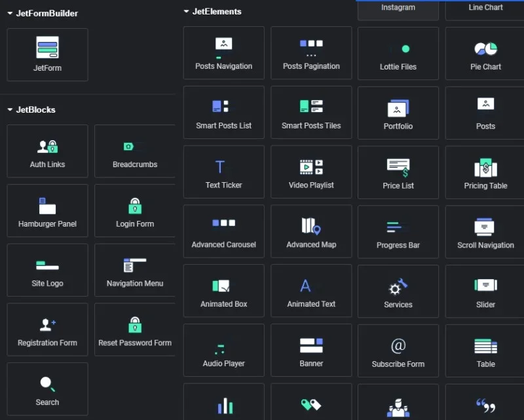The height and width of the screenshot is (420, 524).
Task: Choose the Navigation Menu widget
Action: click(135, 271)
